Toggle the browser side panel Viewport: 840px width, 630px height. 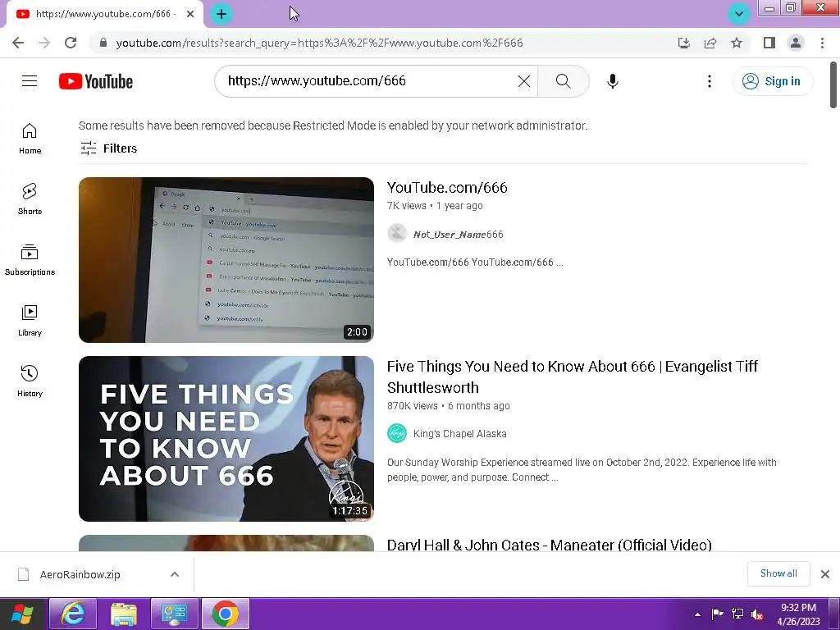click(769, 43)
